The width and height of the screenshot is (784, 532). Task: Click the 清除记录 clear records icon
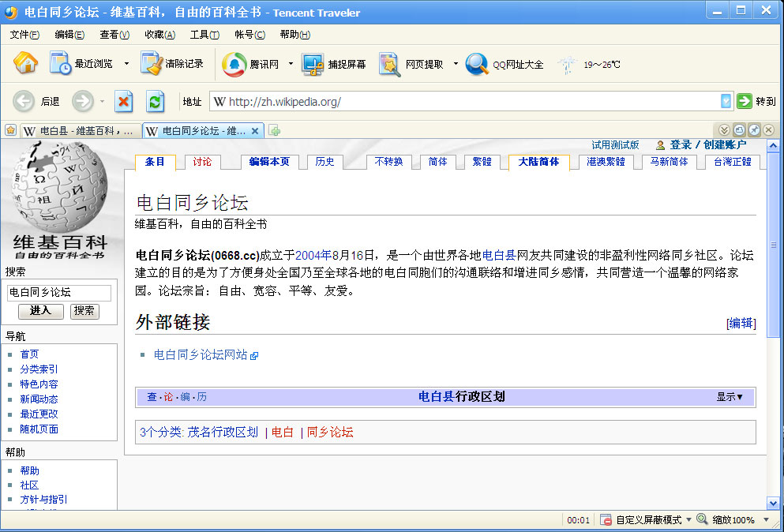point(152,63)
